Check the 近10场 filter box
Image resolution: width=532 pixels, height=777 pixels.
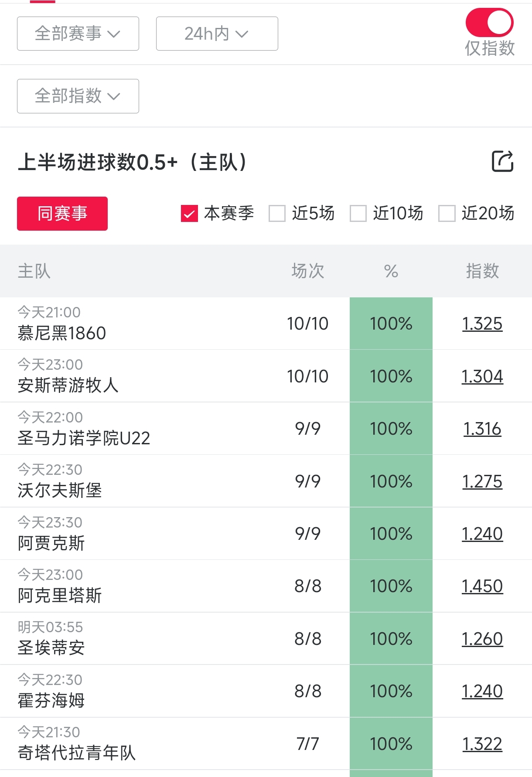click(x=358, y=214)
